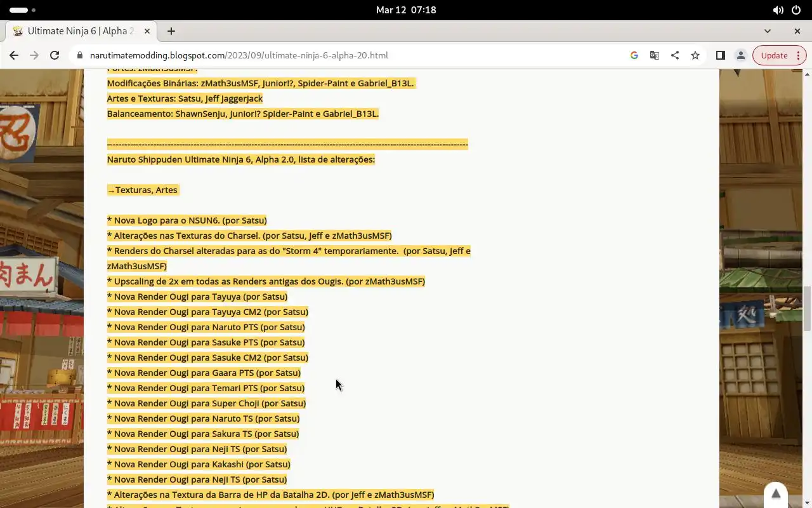Share this page icon

point(674,55)
